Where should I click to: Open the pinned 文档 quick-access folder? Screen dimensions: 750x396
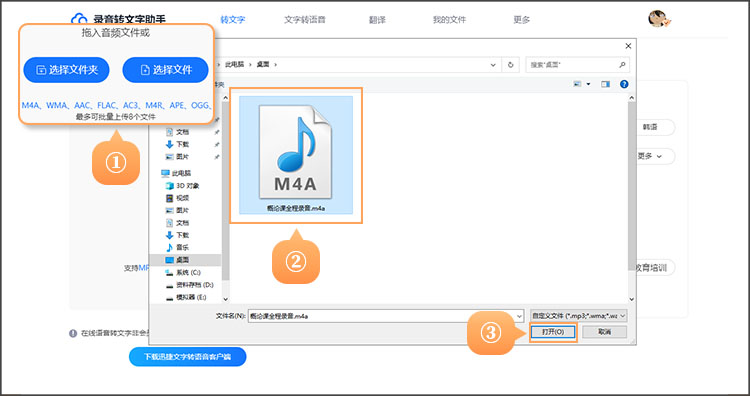pyautogui.click(x=177, y=132)
